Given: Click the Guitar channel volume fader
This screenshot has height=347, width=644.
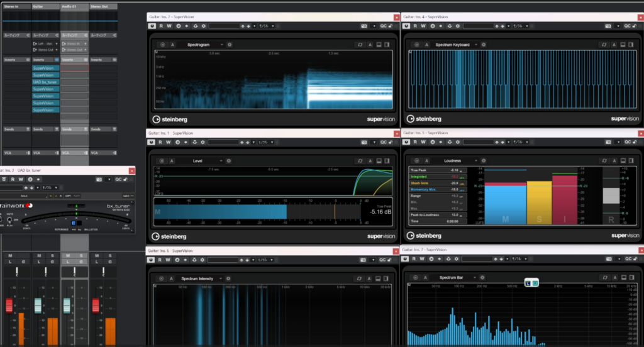Looking at the screenshot, I should 38,305.
